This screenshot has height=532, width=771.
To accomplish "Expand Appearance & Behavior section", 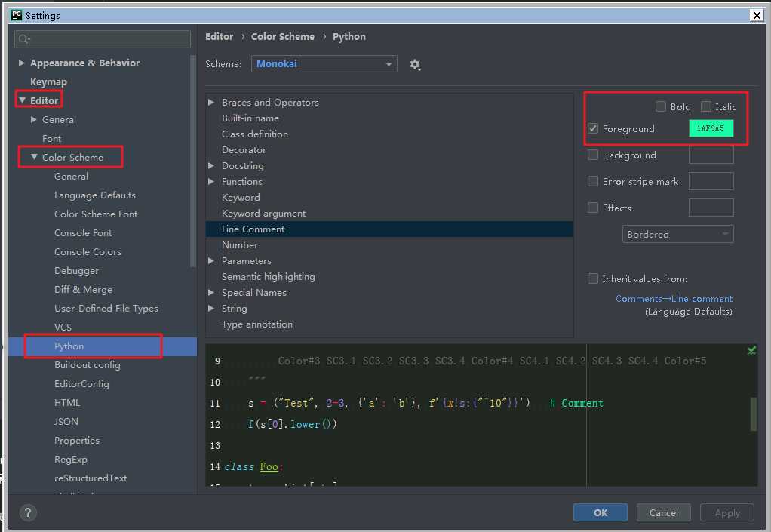I will click(x=21, y=63).
